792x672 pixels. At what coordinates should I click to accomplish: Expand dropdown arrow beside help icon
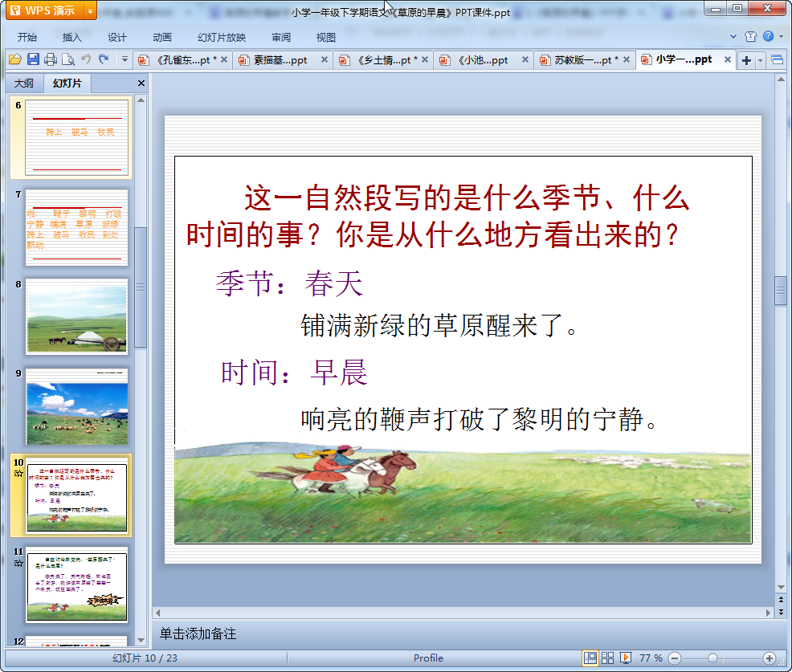click(x=781, y=36)
